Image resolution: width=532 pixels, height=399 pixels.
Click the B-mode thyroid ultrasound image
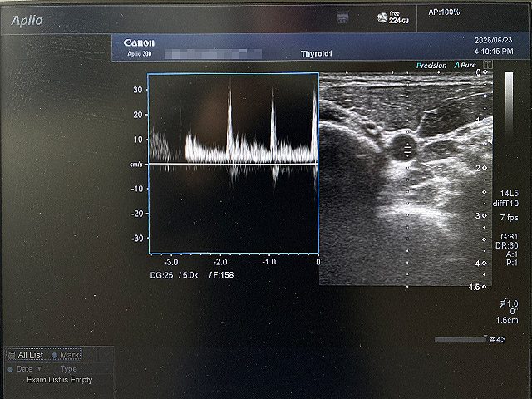coord(404,180)
